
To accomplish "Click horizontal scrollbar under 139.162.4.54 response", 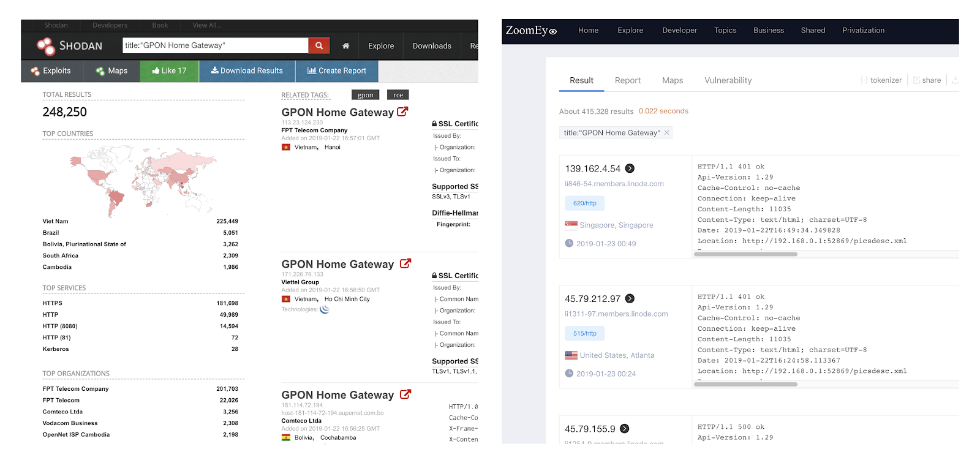I will coord(745,254).
